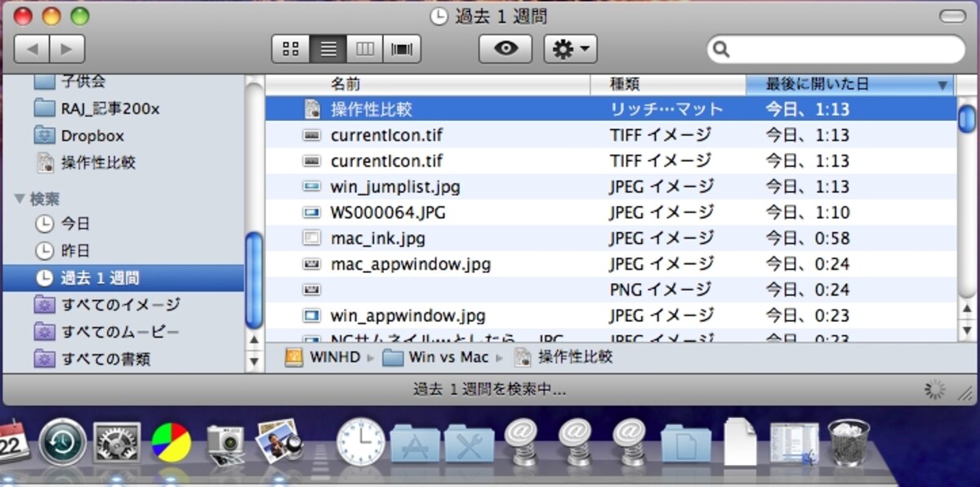Click the Quick Look eye button
The image size is (980, 487).
pyautogui.click(x=506, y=49)
